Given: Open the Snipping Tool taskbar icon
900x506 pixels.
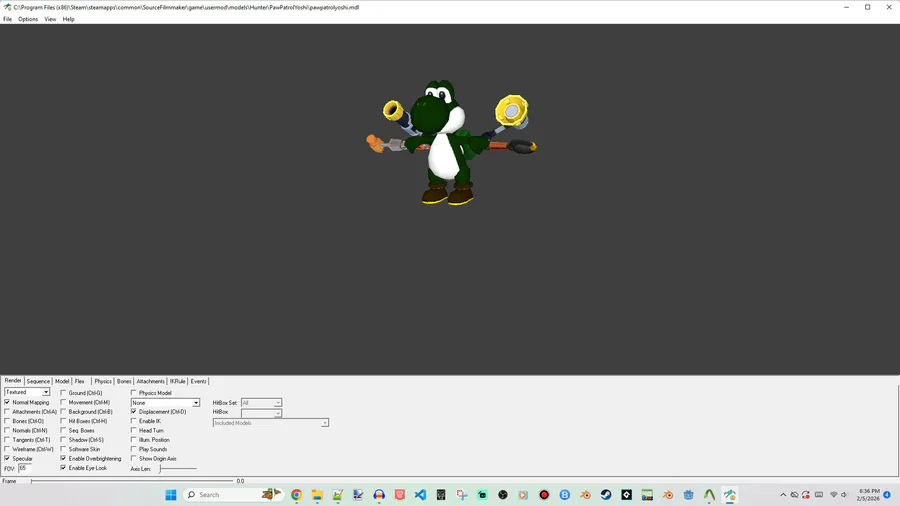Looking at the screenshot, I should (461, 495).
